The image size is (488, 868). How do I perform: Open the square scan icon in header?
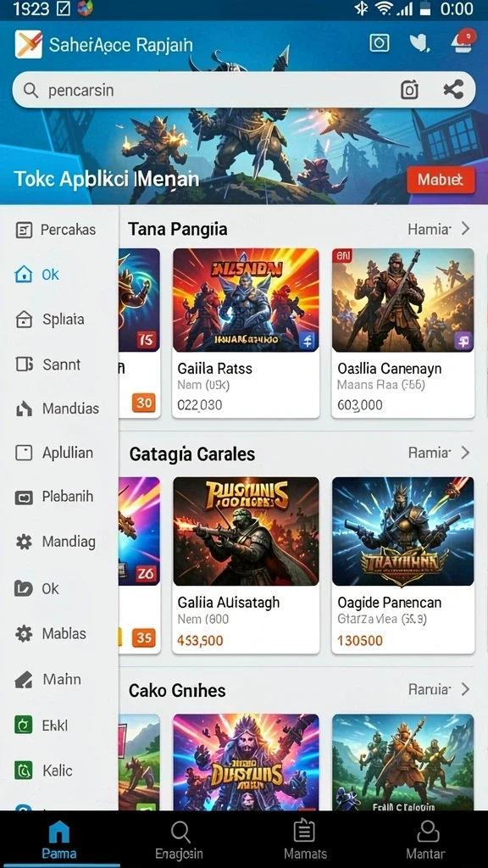(x=379, y=43)
